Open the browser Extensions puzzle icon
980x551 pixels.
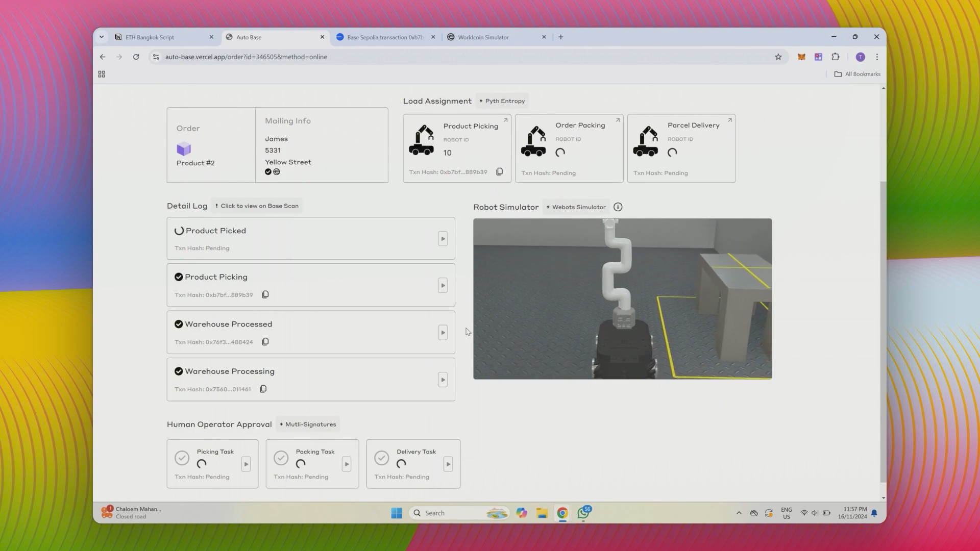[x=836, y=57]
